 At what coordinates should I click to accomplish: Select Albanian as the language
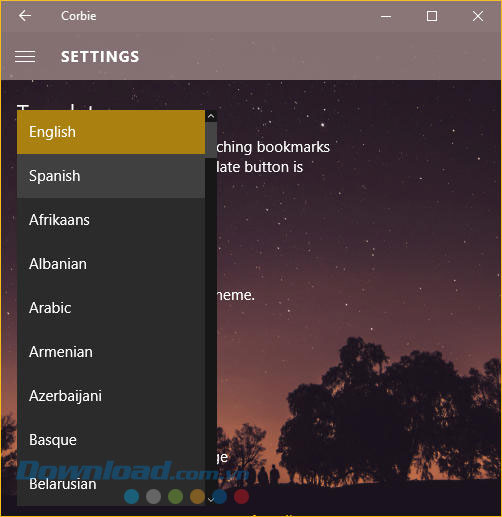tap(111, 264)
